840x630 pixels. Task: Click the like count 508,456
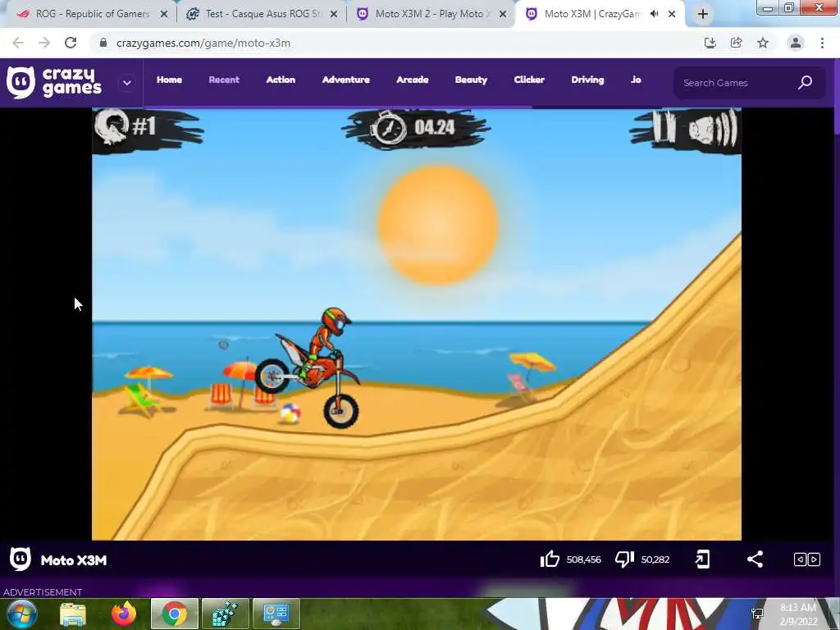coord(583,559)
